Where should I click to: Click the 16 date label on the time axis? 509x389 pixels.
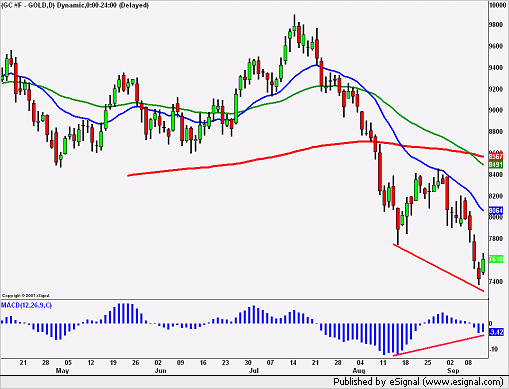(203, 363)
